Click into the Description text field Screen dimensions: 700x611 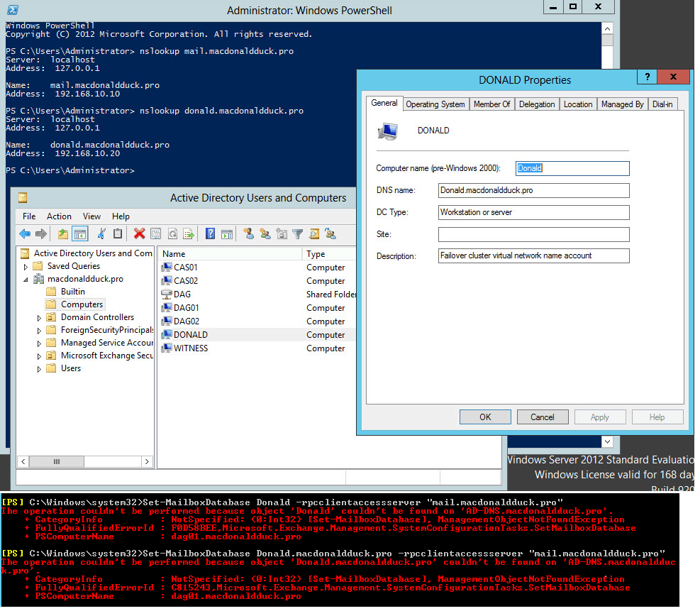[533, 256]
